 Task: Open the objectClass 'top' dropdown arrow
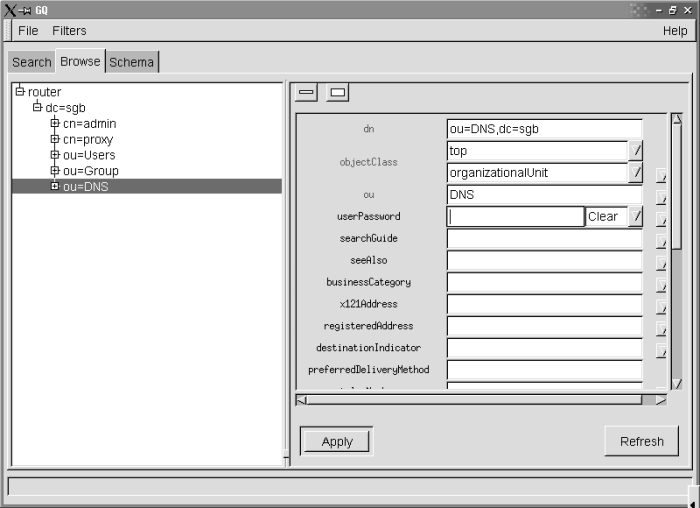(x=635, y=151)
